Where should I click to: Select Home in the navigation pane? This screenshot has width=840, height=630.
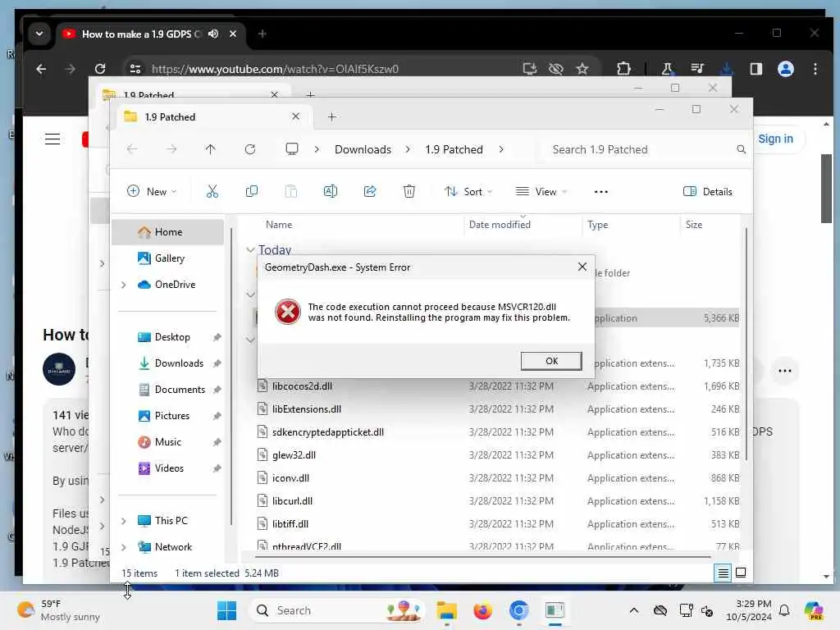click(167, 232)
